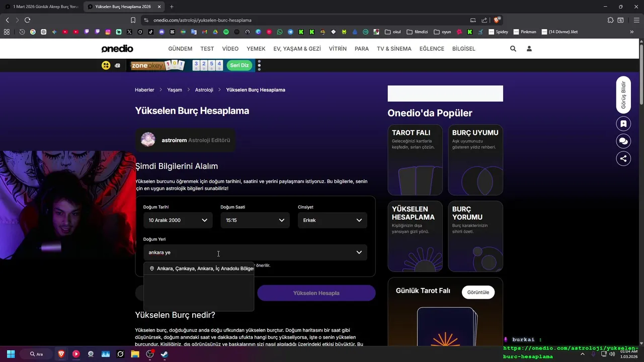The image size is (644, 362).
Task: Open the Google Drive bookmark icon
Action: point(215,32)
